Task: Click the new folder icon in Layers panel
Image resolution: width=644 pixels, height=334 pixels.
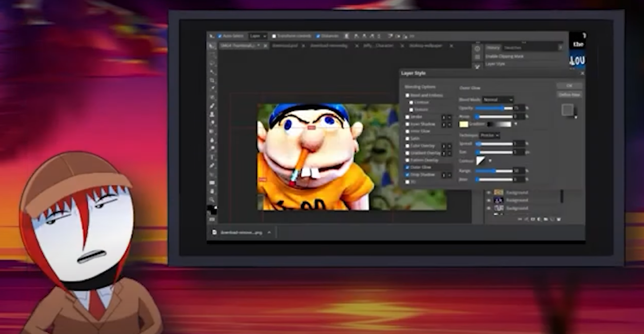Action: pos(546,219)
